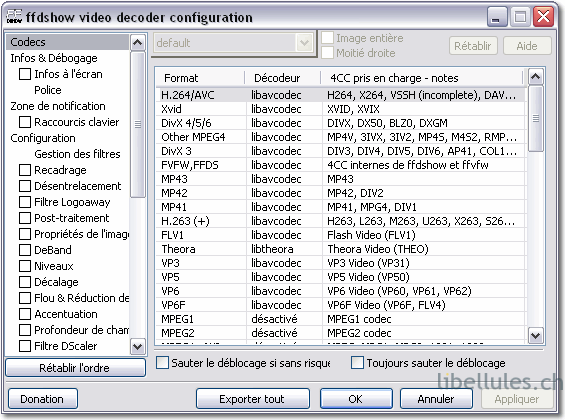Open decoder cell for the Theora row
The height and width of the screenshot is (420, 565).
point(272,249)
